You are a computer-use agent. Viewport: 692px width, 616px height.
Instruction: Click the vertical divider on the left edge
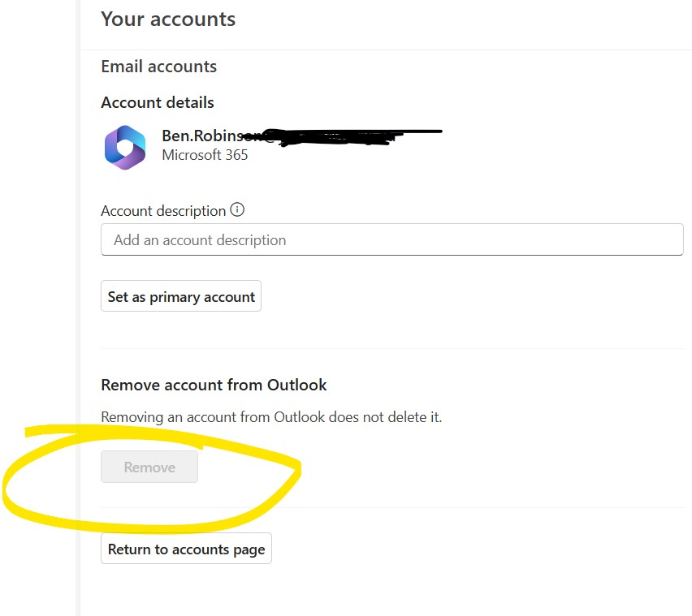[78, 308]
